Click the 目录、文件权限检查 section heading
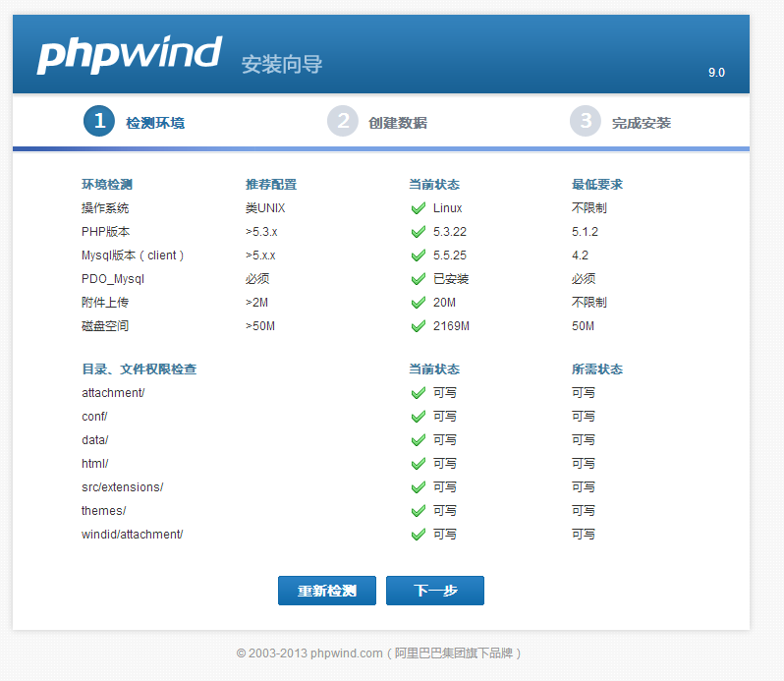Screen dimensions: 784x681 tap(139, 369)
